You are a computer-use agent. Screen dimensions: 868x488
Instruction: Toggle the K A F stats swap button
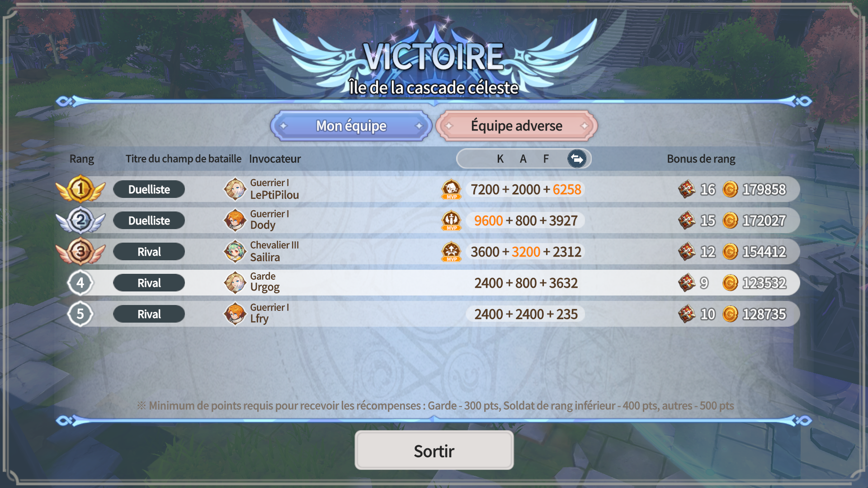coord(577,159)
